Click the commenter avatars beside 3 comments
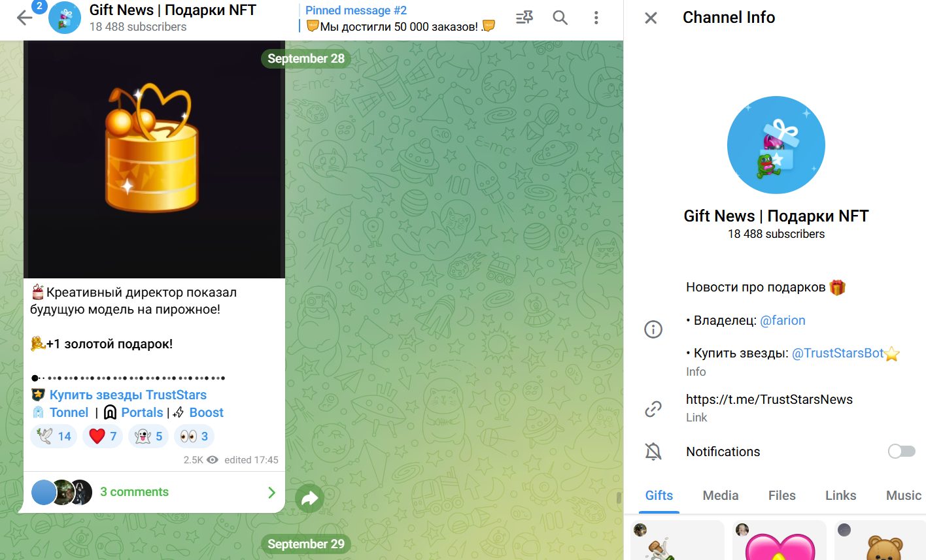The height and width of the screenshot is (560, 926). coord(62,492)
